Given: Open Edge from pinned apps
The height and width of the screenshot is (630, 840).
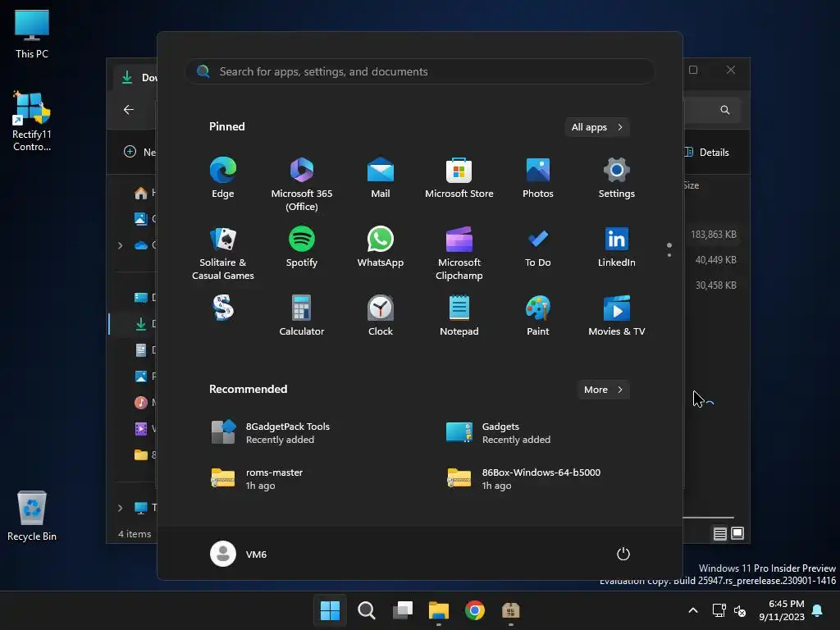Looking at the screenshot, I should tap(223, 178).
